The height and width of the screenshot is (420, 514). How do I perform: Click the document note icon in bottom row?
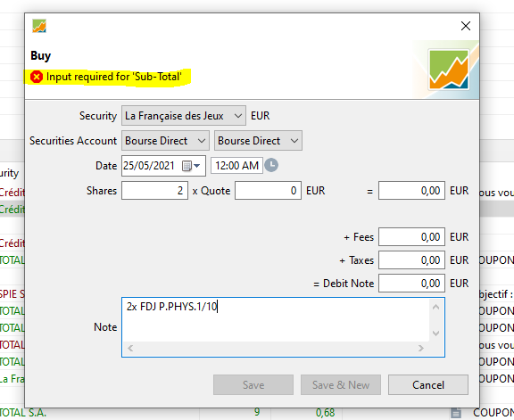(456, 413)
